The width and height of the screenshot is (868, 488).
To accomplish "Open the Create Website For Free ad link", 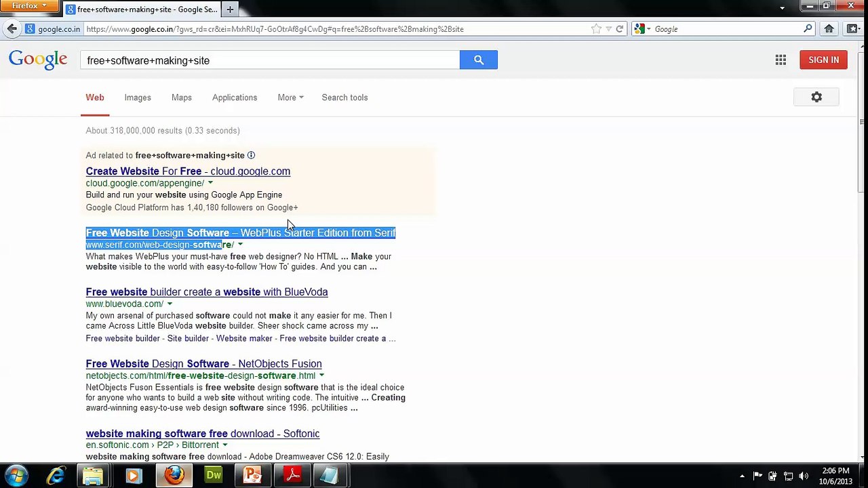I will (x=188, y=171).
